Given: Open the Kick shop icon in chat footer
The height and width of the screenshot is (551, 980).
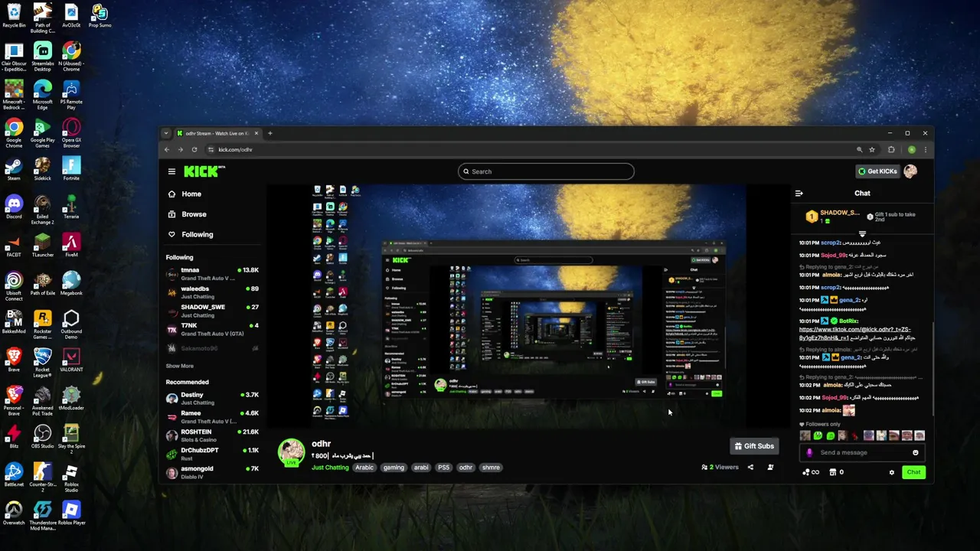Looking at the screenshot, I should [833, 472].
